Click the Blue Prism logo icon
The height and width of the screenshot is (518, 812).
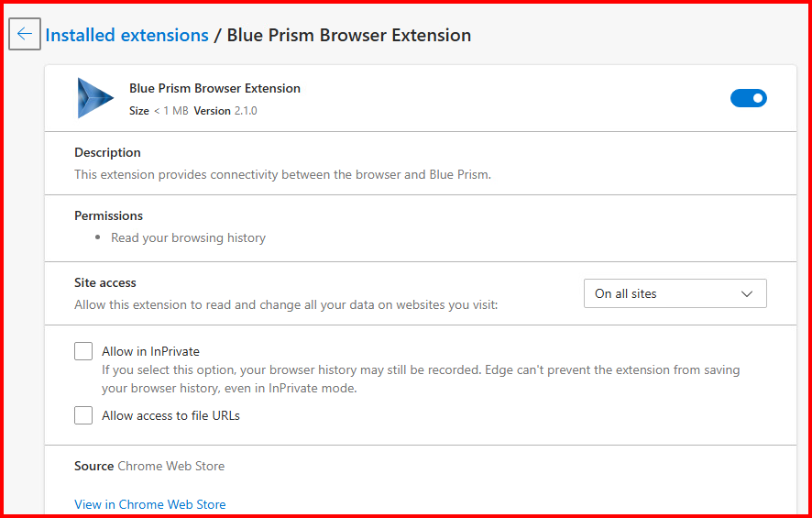click(x=95, y=98)
